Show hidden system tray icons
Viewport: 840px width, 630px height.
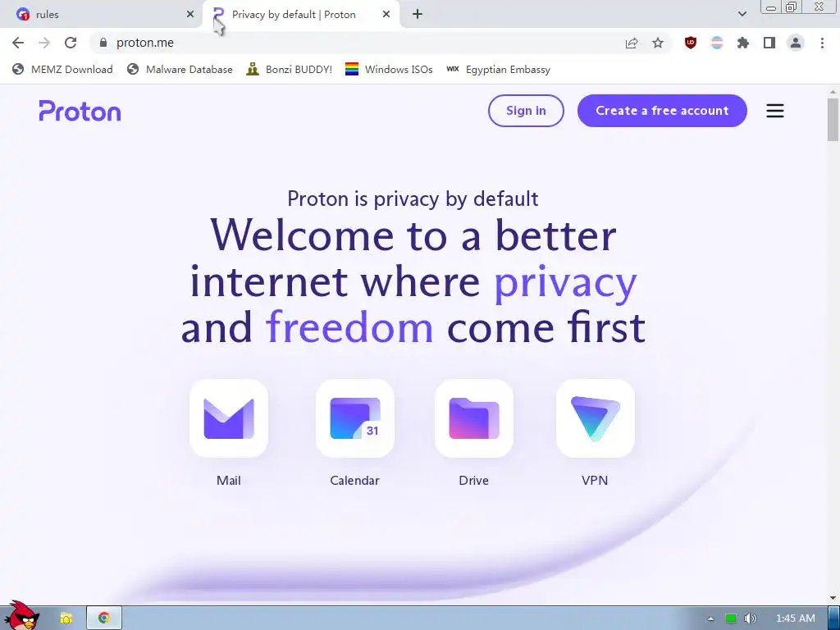click(x=710, y=619)
